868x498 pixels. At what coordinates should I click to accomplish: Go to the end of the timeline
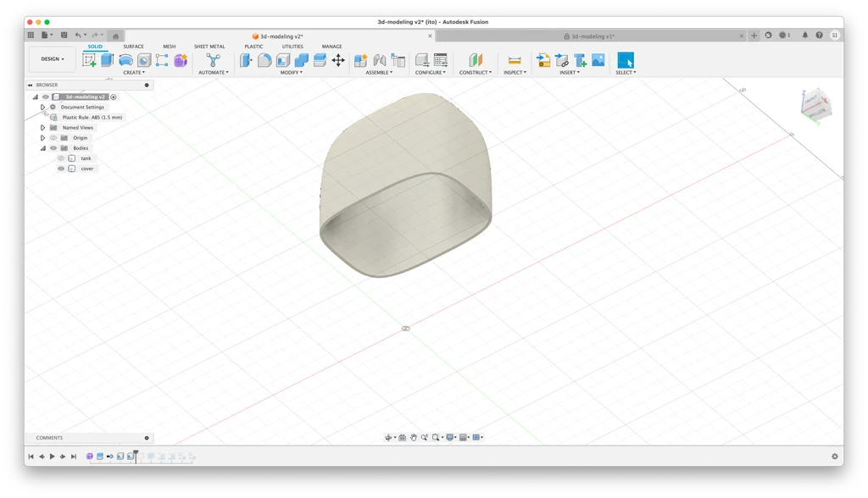(x=74, y=456)
